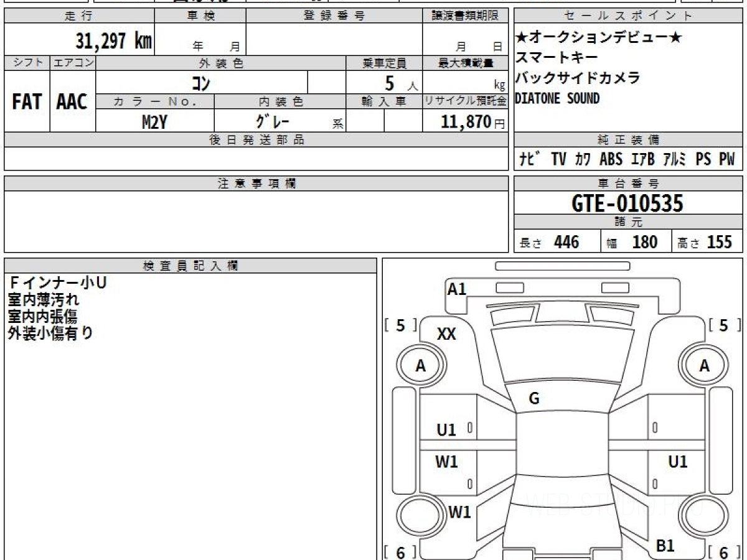Click the G mark on the windshield
Image resolution: width=747 pixels, height=560 pixels.
533,399
